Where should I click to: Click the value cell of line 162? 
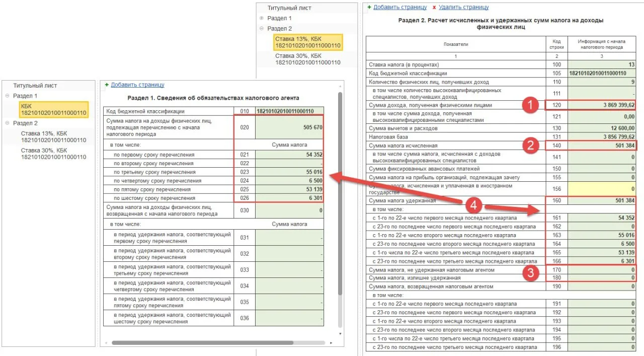602,227
